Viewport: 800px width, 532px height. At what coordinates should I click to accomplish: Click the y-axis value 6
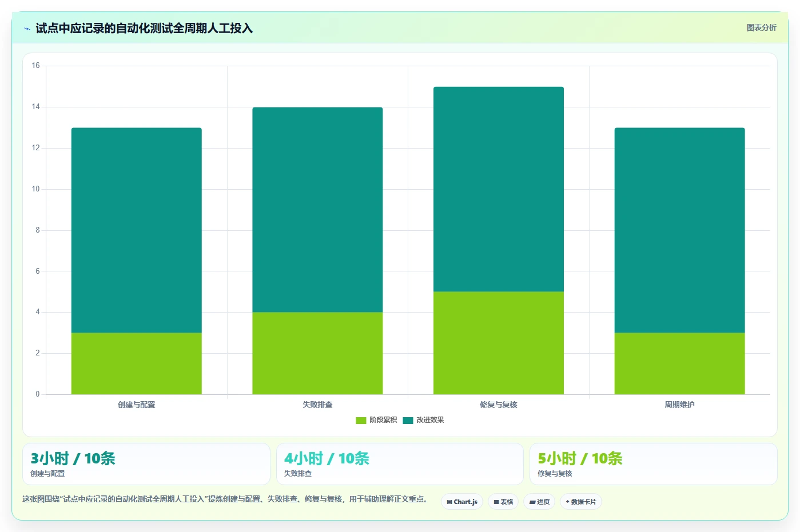[x=38, y=271]
